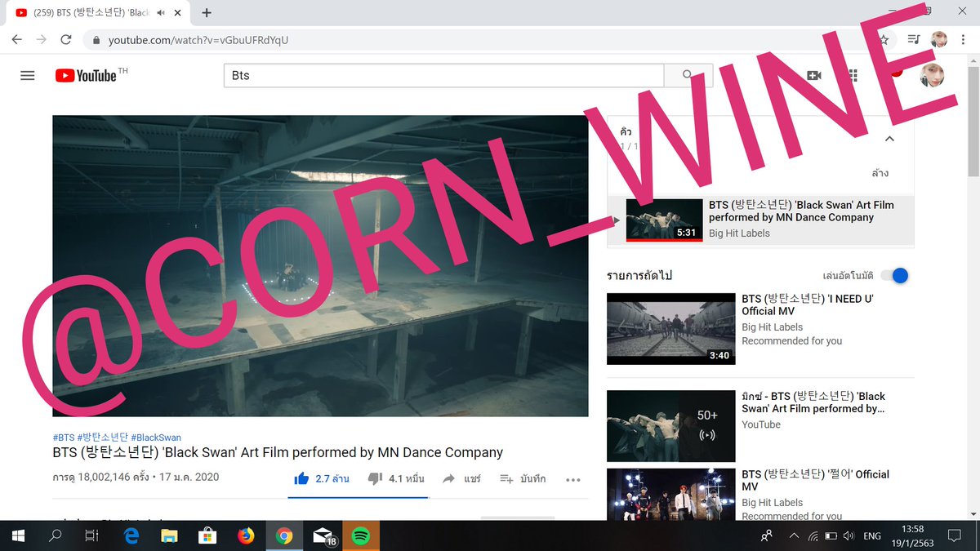Switch to Chrome on taskbar
The width and height of the screenshot is (980, 551).
coord(284,535)
